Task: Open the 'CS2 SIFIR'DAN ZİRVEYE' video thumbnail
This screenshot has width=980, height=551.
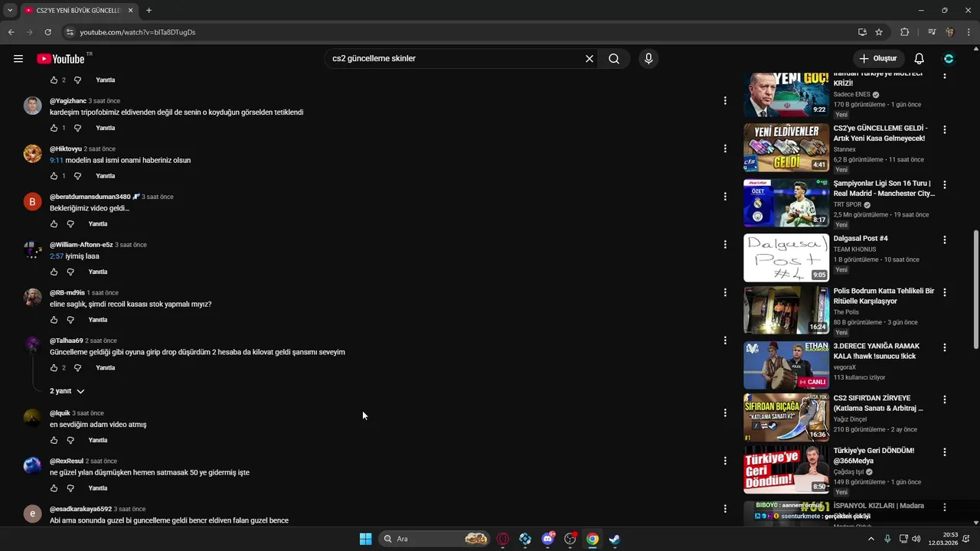Action: pos(786,418)
